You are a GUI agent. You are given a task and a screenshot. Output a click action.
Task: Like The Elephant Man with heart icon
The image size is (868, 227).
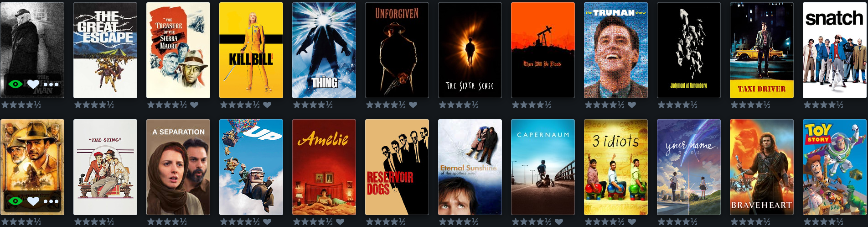[33, 84]
